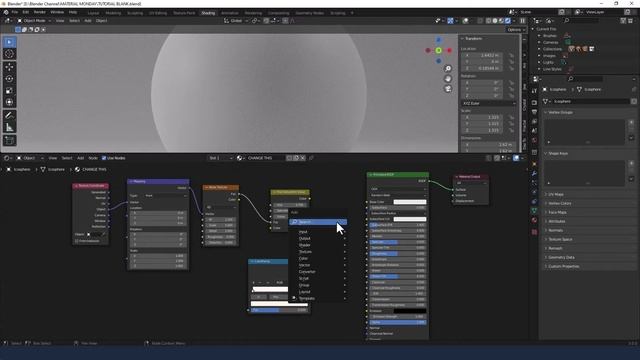Screen dimensions: 640x360
Task: Expand the Collections row in outliner
Action: tap(540, 49)
